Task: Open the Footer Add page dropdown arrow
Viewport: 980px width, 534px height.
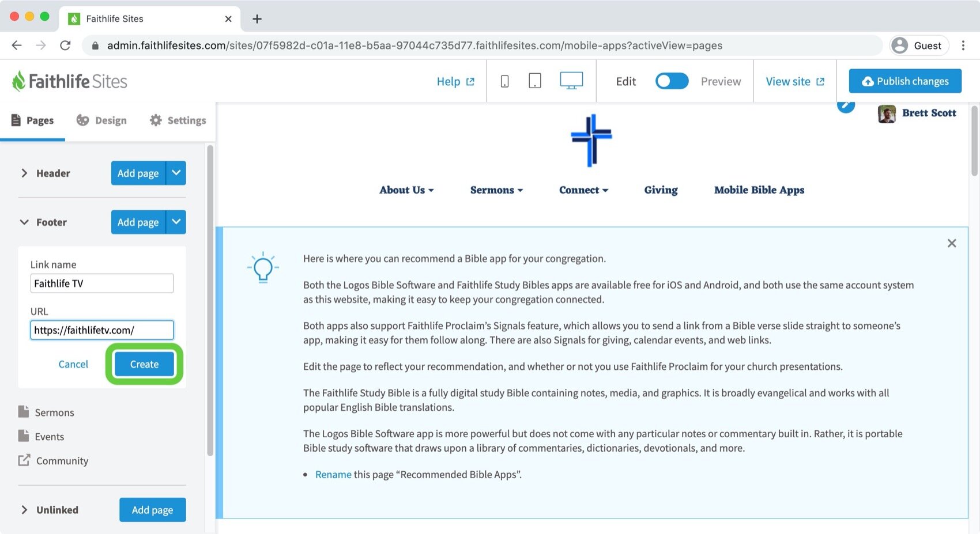Action: click(x=176, y=222)
